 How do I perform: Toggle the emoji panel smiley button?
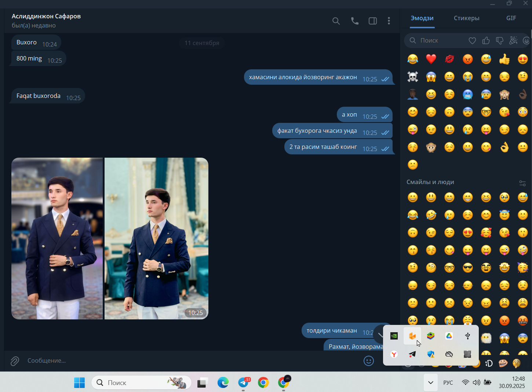point(369,361)
